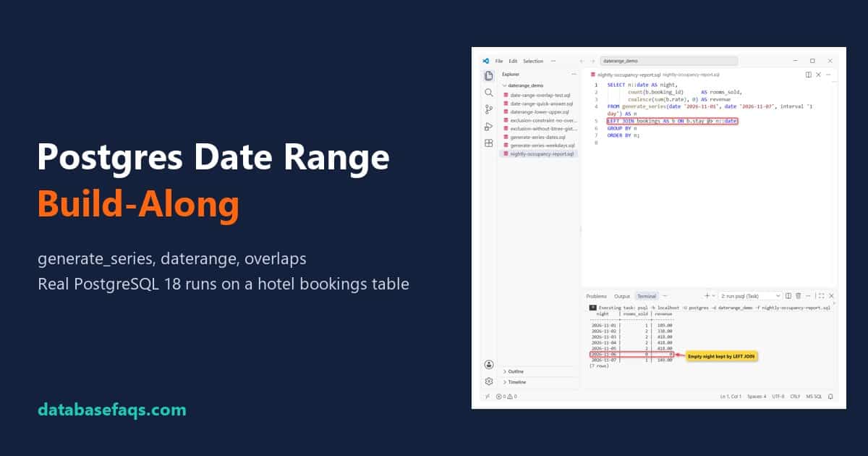Open the Extensions view
The image size is (868, 456).
coord(489,143)
